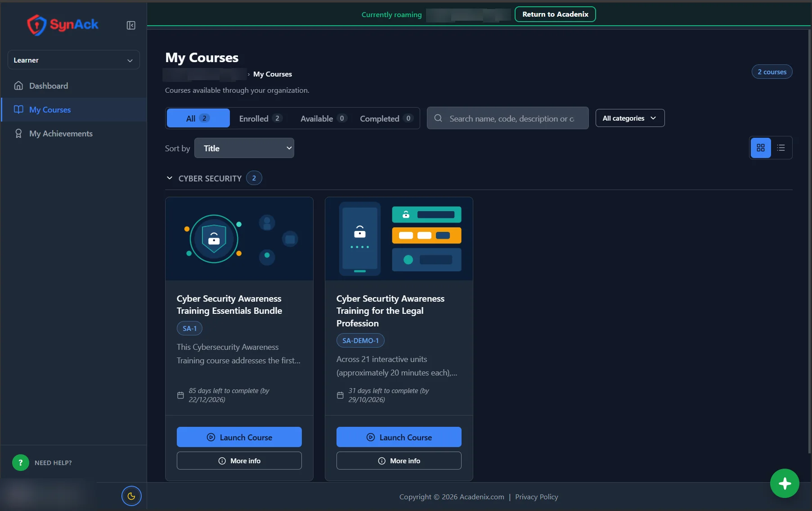Click Cyber Security Awareness Training Essentials Bundle title

(229, 304)
